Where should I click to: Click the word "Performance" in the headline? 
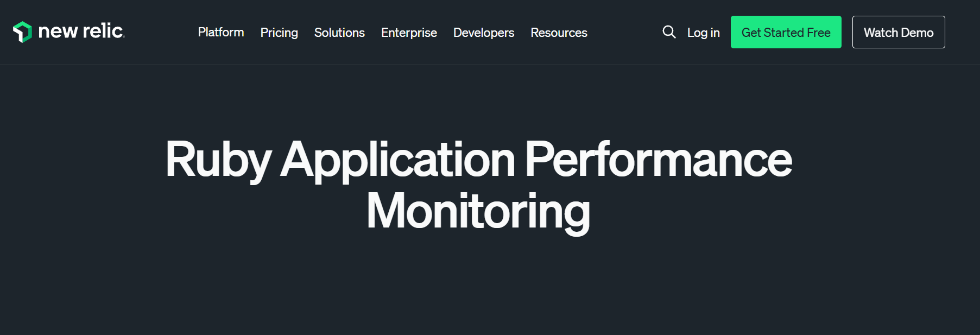click(x=658, y=160)
